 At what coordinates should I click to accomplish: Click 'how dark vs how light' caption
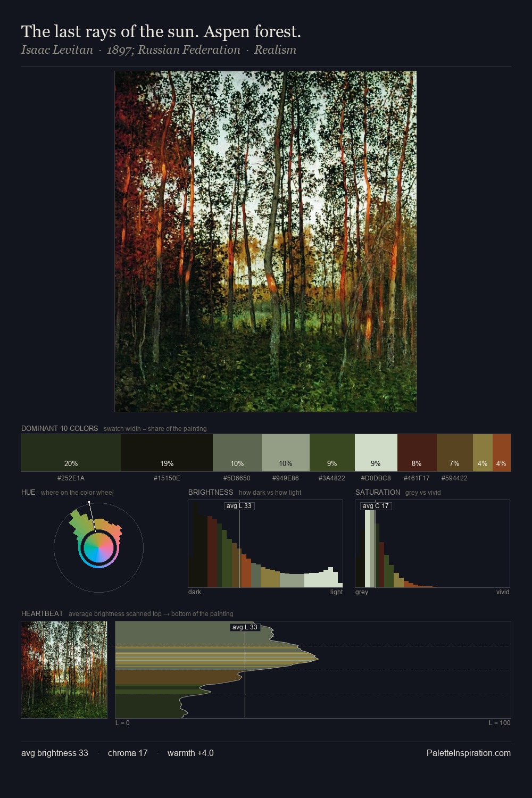click(x=270, y=493)
